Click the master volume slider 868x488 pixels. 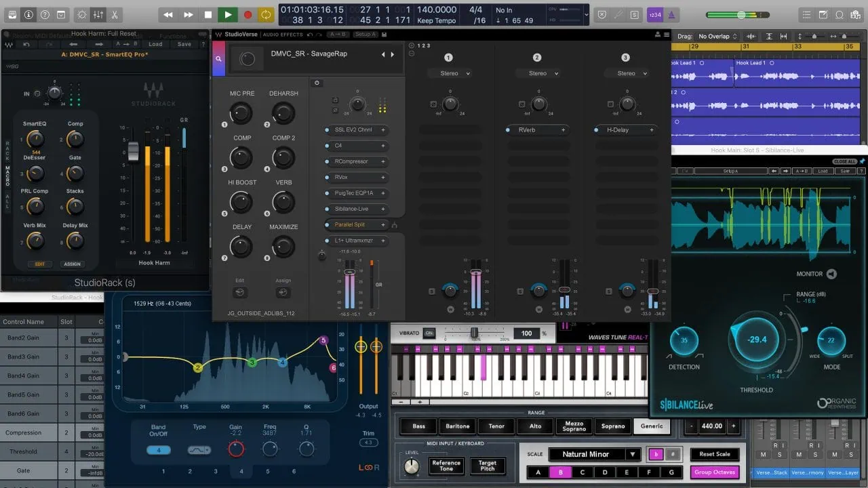(742, 14)
